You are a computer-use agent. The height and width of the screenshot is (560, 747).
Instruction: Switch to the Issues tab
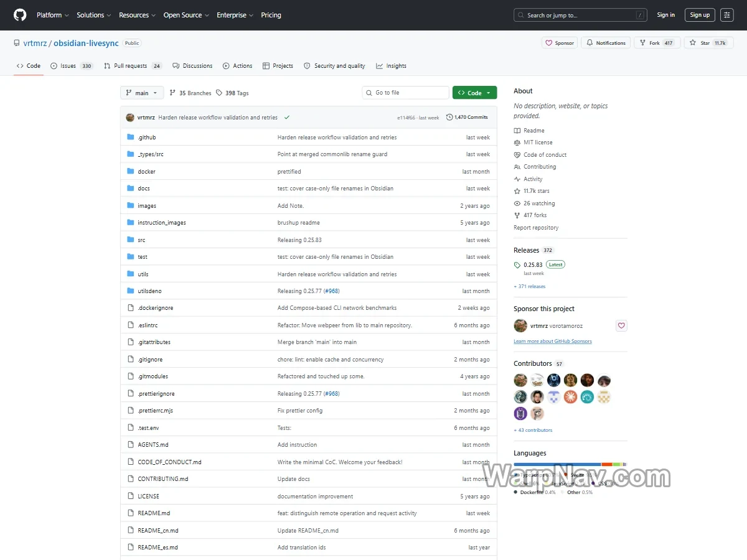point(72,66)
